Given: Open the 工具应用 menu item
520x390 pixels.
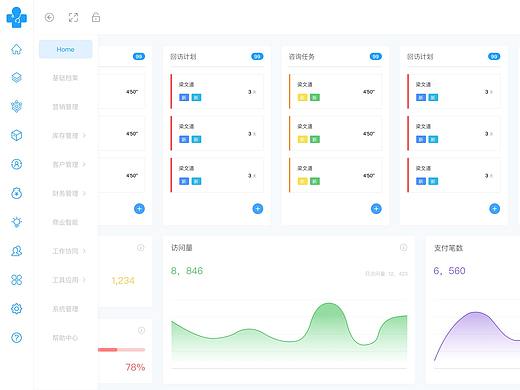Looking at the screenshot, I should point(65,280).
